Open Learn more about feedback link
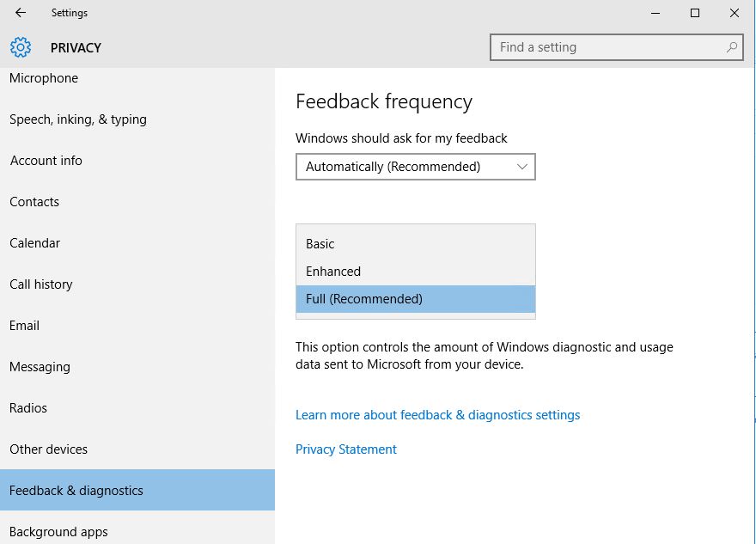756x544 pixels. click(437, 415)
